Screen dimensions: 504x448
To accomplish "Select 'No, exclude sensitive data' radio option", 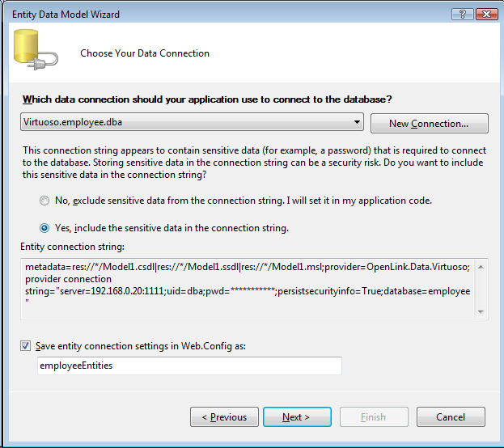I will click(44, 200).
